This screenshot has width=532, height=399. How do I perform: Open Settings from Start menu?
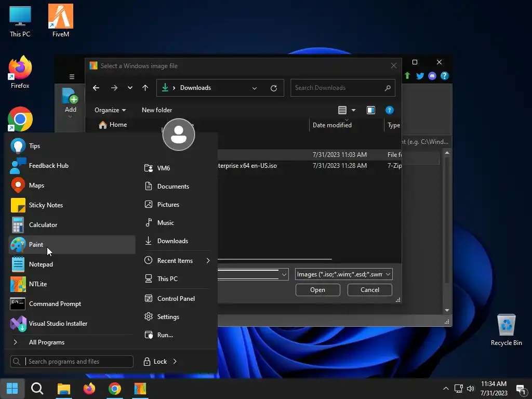(x=177, y=317)
